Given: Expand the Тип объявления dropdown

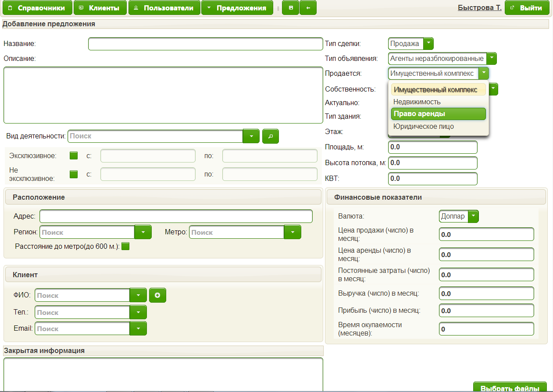Looking at the screenshot, I should (491, 58).
